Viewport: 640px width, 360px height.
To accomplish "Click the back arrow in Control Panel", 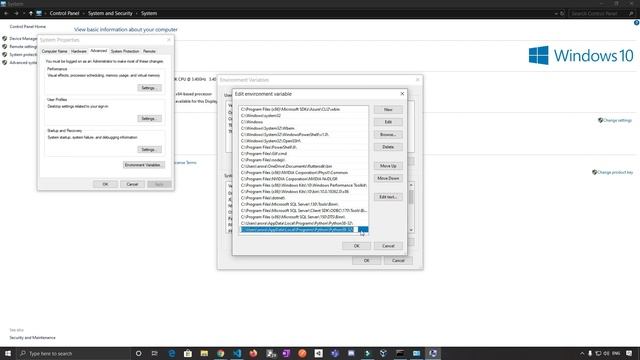I will tap(6, 13).
